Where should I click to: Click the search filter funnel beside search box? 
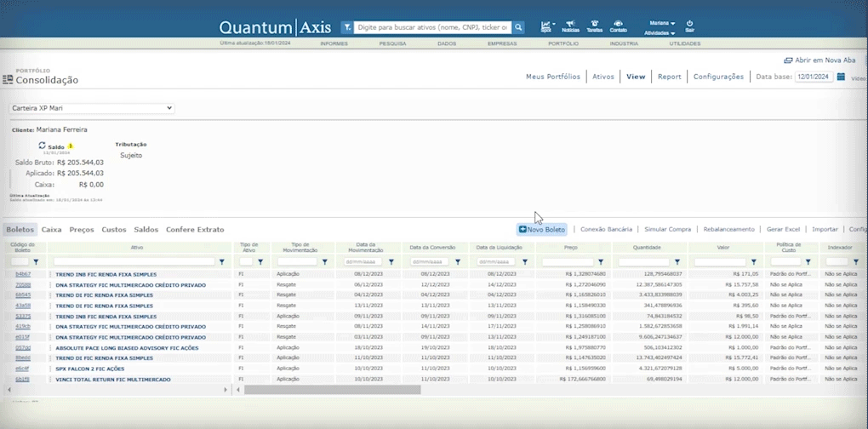tap(347, 27)
